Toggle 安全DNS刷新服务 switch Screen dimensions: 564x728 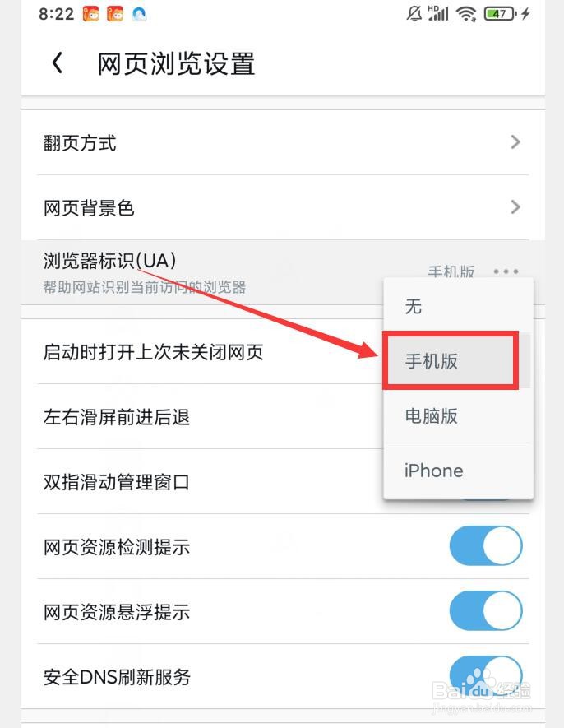486,675
